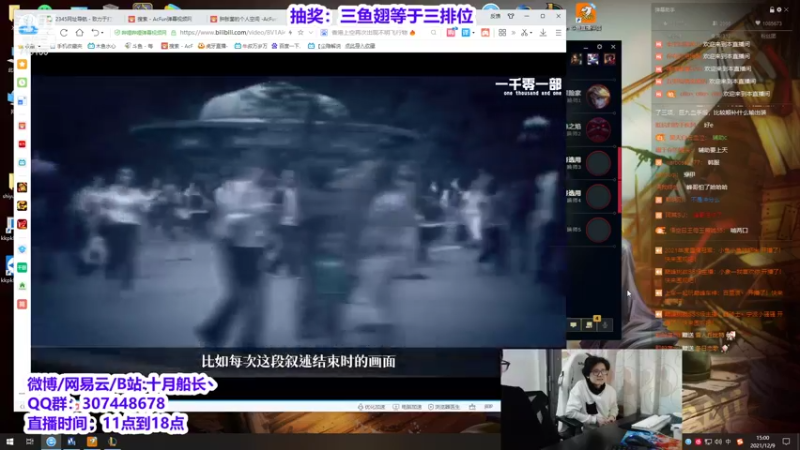Switch to the 个人空间 AcFun tab
Screen dimensions: 800x450
click(x=244, y=19)
